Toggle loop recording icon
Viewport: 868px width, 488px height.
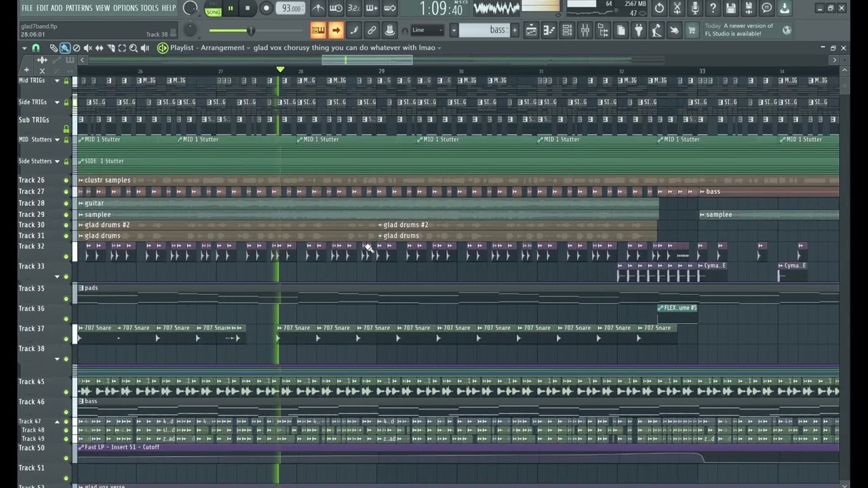click(389, 8)
